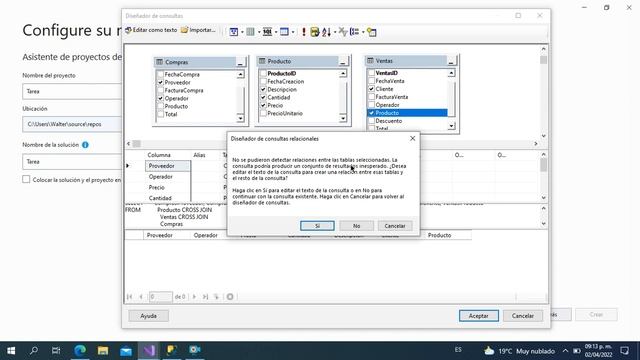Check FacturaCompra in Compras table
The height and width of the screenshot is (360, 640).
[x=160, y=90]
